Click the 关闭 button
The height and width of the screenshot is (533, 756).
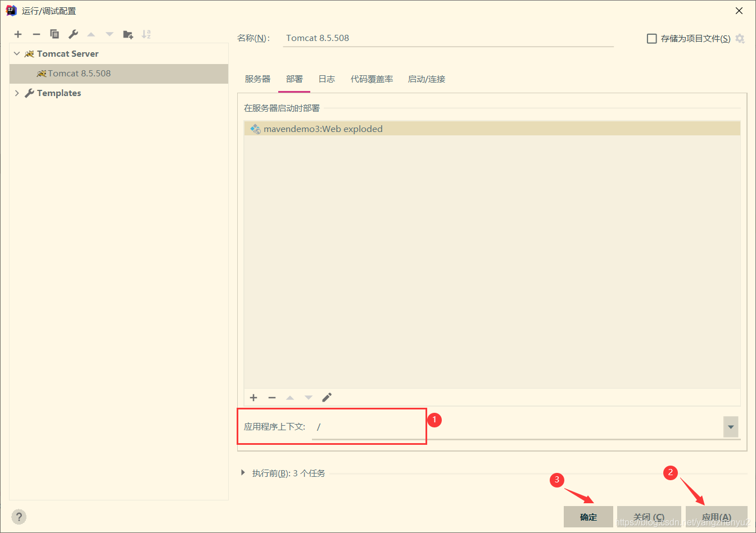[649, 517]
